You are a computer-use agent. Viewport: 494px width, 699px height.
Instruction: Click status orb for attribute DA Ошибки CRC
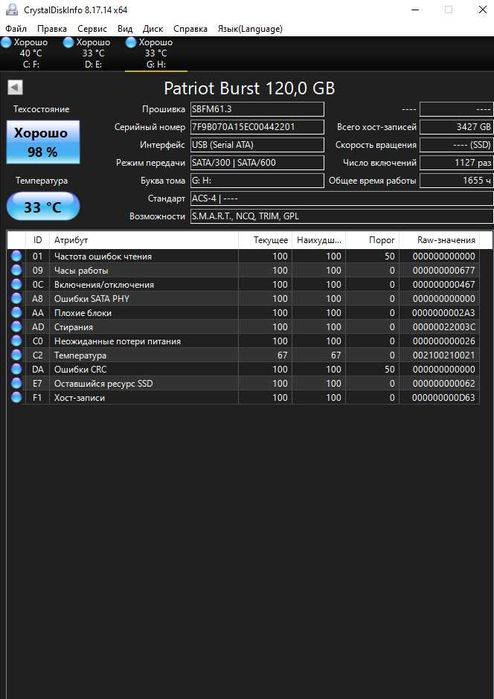coord(16,369)
